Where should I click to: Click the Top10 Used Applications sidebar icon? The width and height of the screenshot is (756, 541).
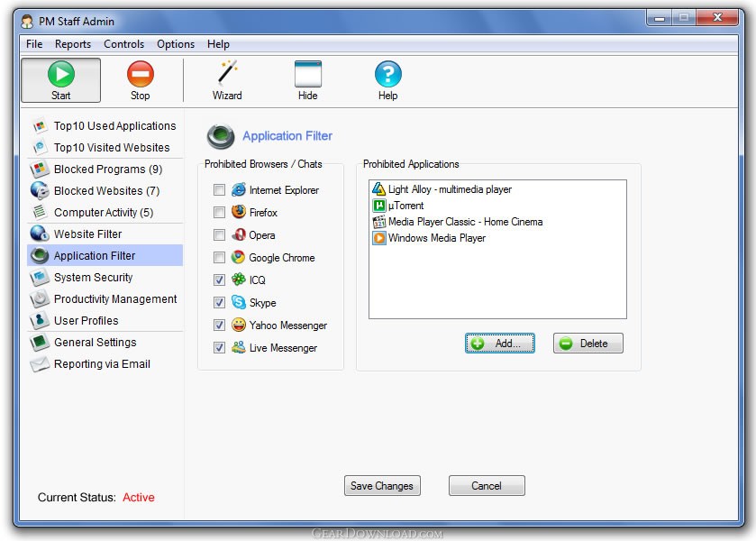(x=39, y=126)
